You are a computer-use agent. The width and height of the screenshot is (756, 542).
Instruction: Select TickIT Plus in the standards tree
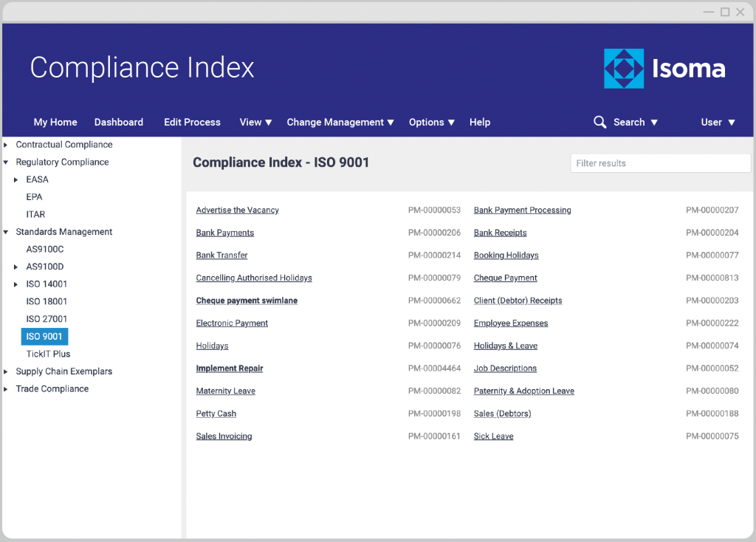click(48, 354)
